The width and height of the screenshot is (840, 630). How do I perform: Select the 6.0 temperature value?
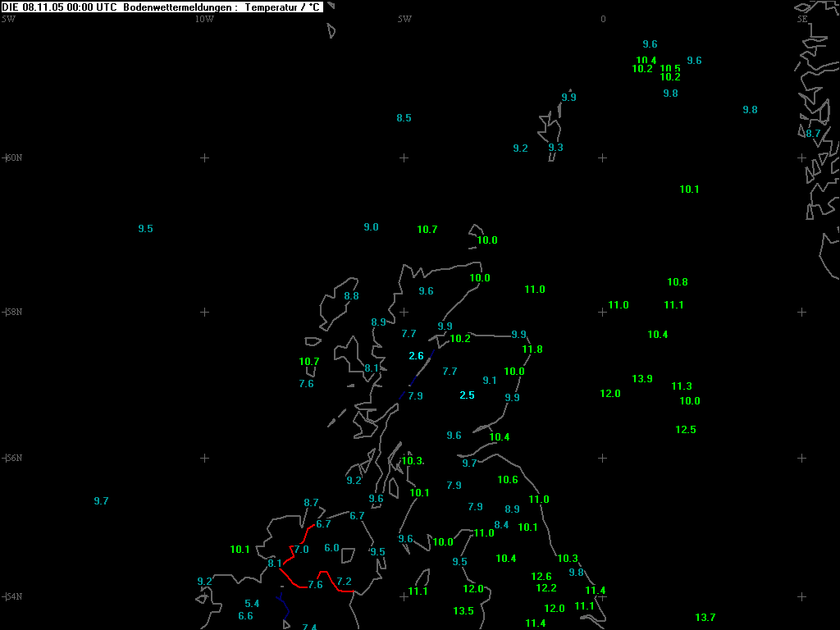point(331,548)
